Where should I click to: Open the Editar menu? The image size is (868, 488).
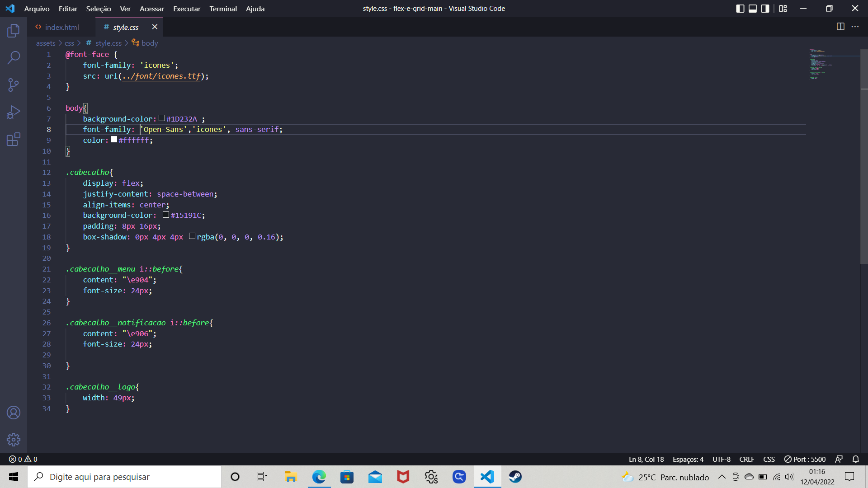tap(68, 9)
